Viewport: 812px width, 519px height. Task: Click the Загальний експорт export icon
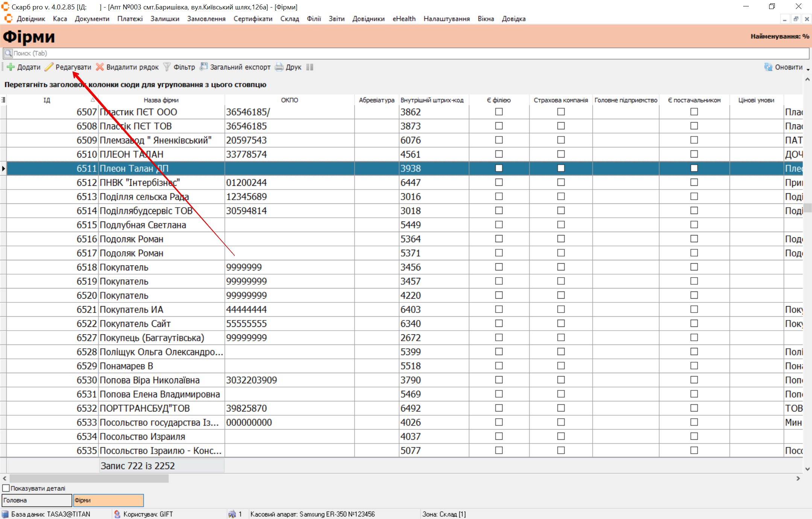204,67
